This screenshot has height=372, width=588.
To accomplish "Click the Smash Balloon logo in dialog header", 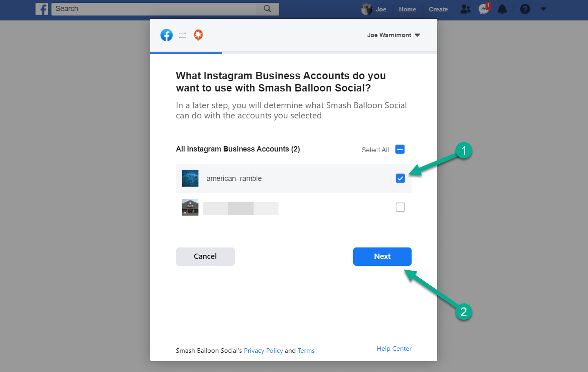I will tap(198, 35).
